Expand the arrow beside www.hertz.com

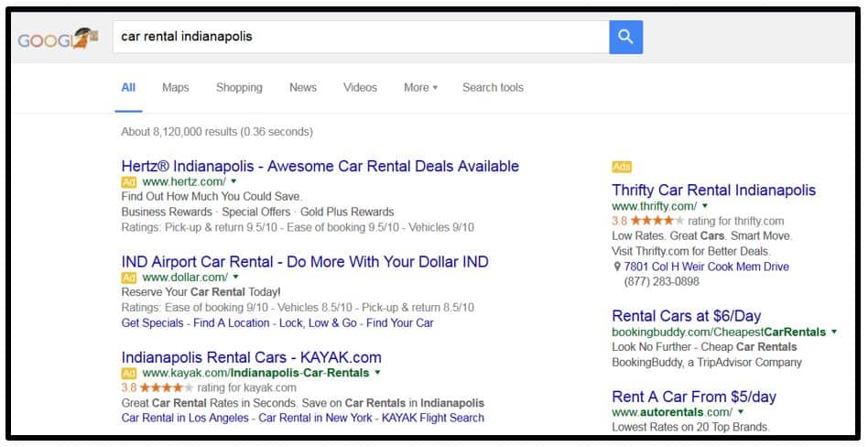233,181
